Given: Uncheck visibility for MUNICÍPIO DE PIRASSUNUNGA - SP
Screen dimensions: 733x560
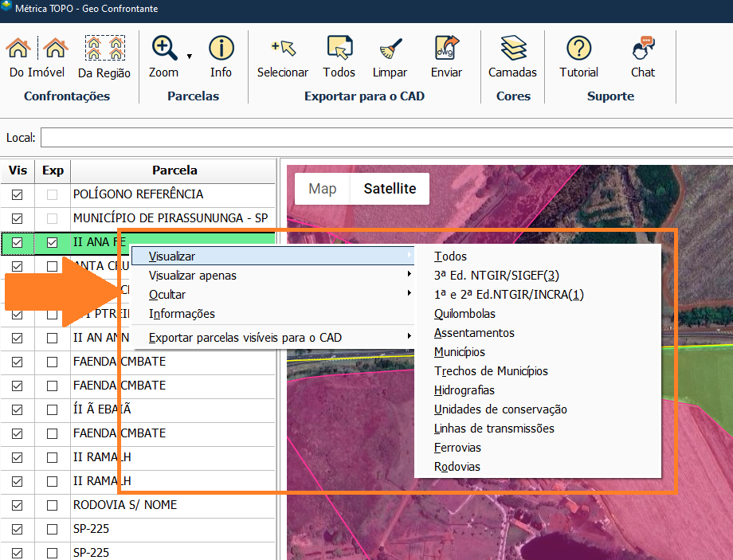Looking at the screenshot, I should pyautogui.click(x=18, y=218).
